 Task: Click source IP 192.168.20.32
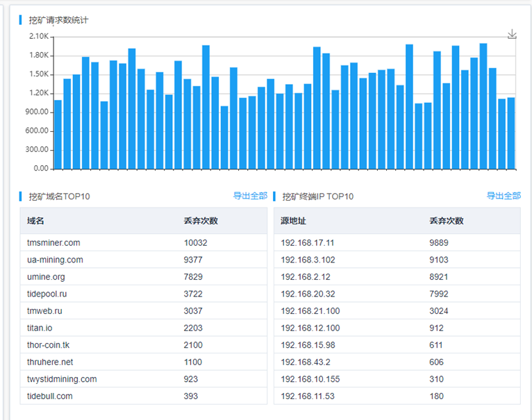(308, 294)
